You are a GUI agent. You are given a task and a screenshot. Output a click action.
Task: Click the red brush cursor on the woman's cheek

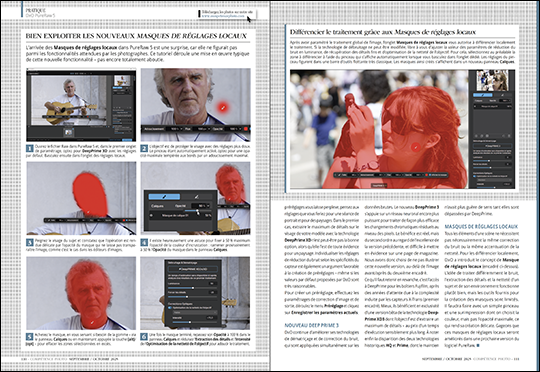(x=416, y=147)
